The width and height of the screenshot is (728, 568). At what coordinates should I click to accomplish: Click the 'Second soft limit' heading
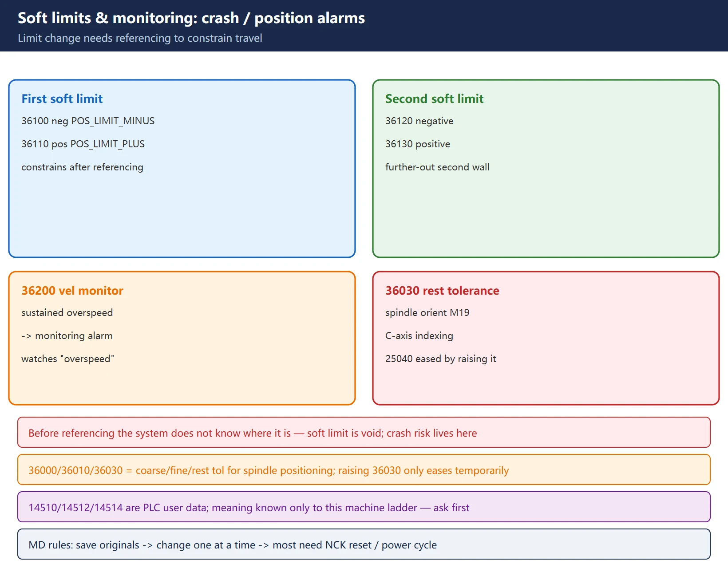pos(434,99)
